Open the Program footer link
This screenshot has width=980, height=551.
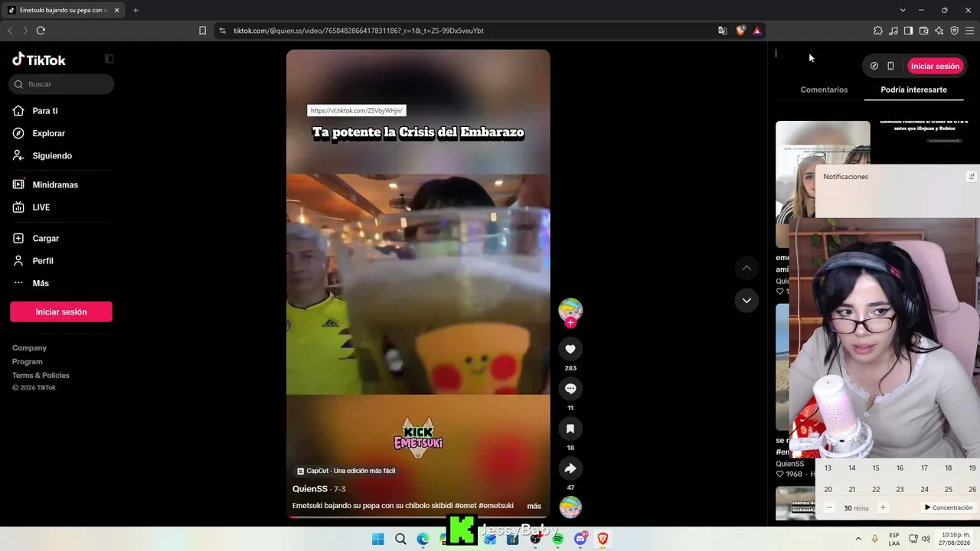tap(28, 362)
